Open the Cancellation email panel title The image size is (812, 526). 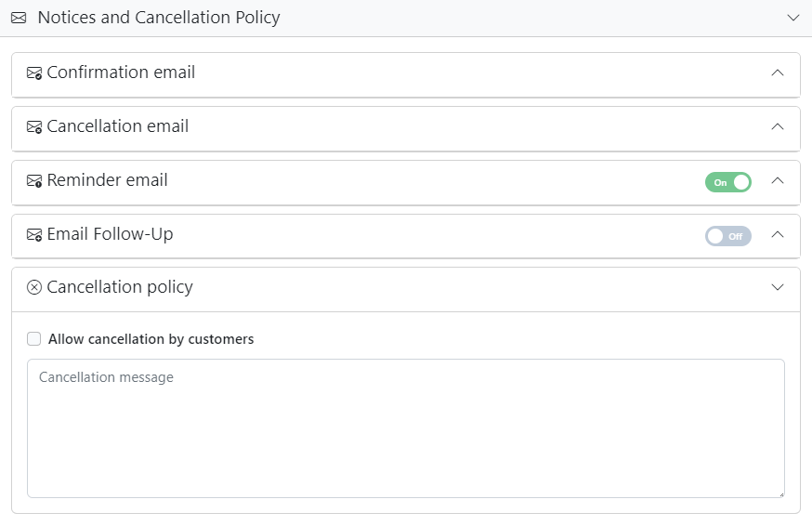click(x=118, y=126)
